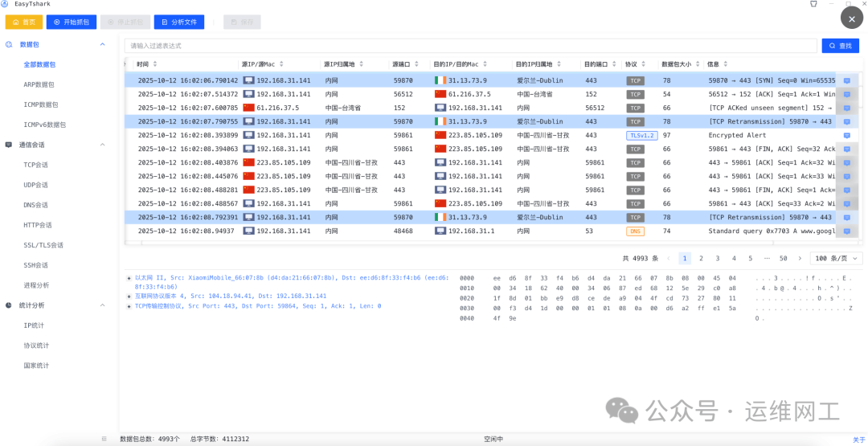Screen dimensions: 868x446
Task: Open IP统计 in sidebar
Action: tap(35, 325)
